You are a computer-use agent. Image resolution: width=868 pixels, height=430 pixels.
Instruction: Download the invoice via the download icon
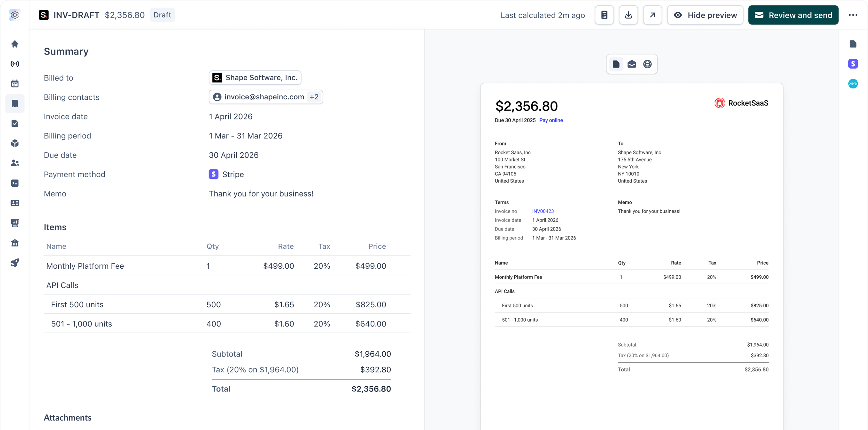coord(628,15)
